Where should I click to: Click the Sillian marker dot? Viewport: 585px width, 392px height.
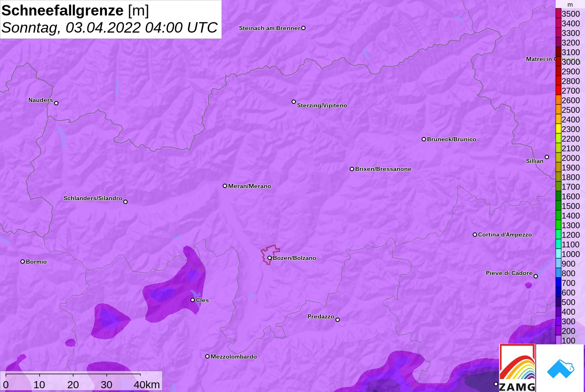point(547,157)
